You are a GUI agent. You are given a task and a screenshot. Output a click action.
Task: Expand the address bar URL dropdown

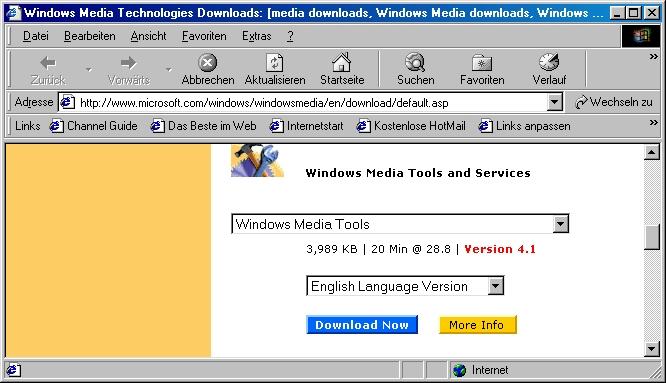[554, 102]
